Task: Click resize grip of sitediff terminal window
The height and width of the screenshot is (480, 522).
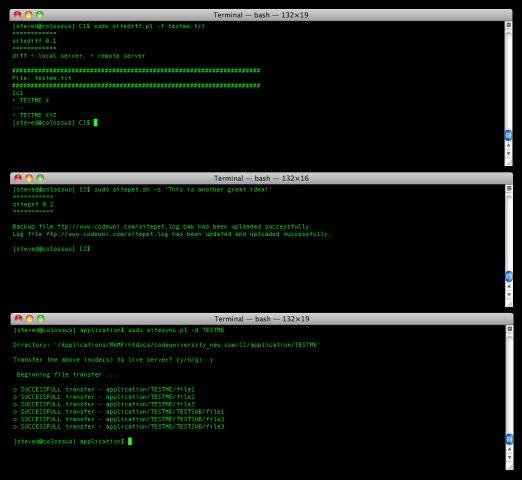Action: click(x=509, y=162)
